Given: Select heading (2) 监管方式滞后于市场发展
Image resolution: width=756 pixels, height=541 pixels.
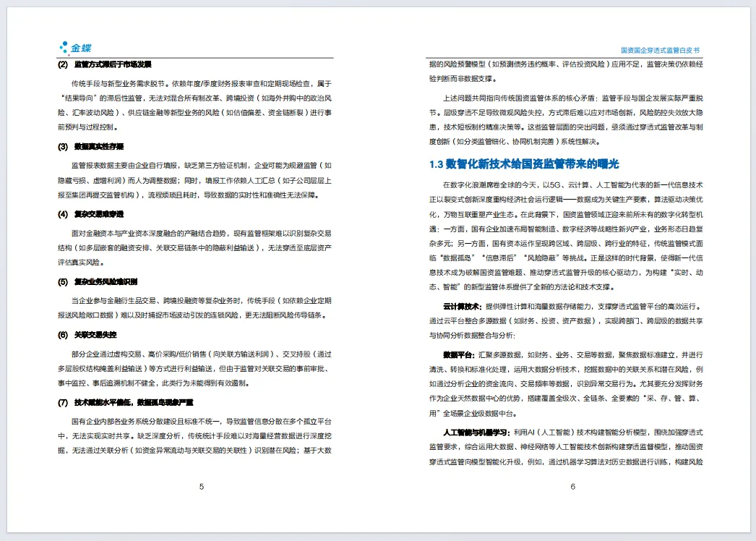Looking at the screenshot, I should coord(105,64).
